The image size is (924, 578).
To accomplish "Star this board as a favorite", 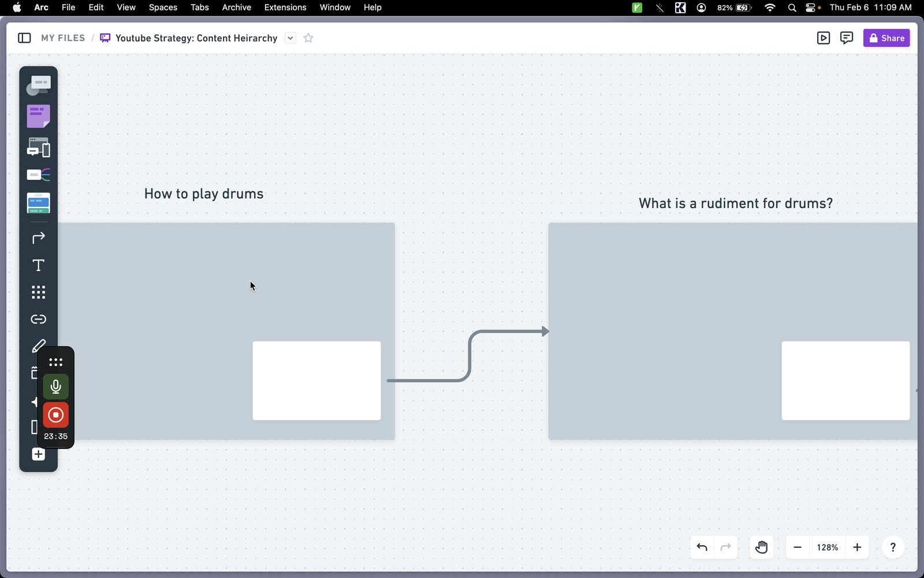I will click(308, 38).
